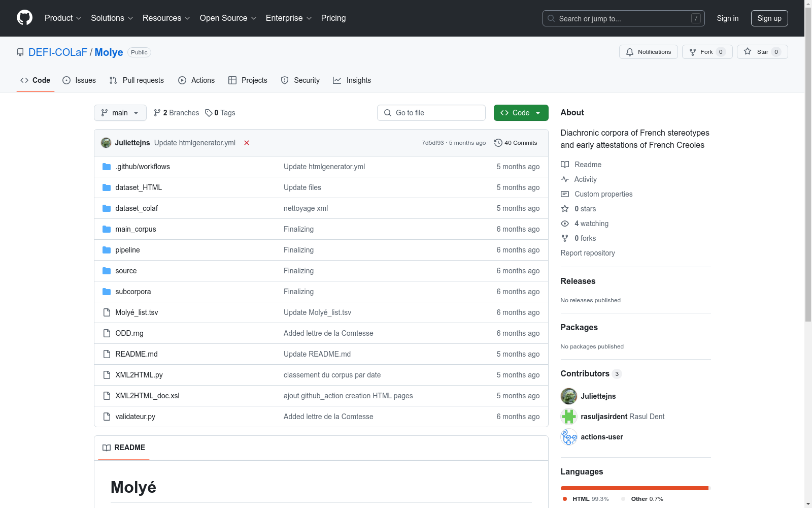
Task: Expand the Resources menu
Action: [x=166, y=18]
